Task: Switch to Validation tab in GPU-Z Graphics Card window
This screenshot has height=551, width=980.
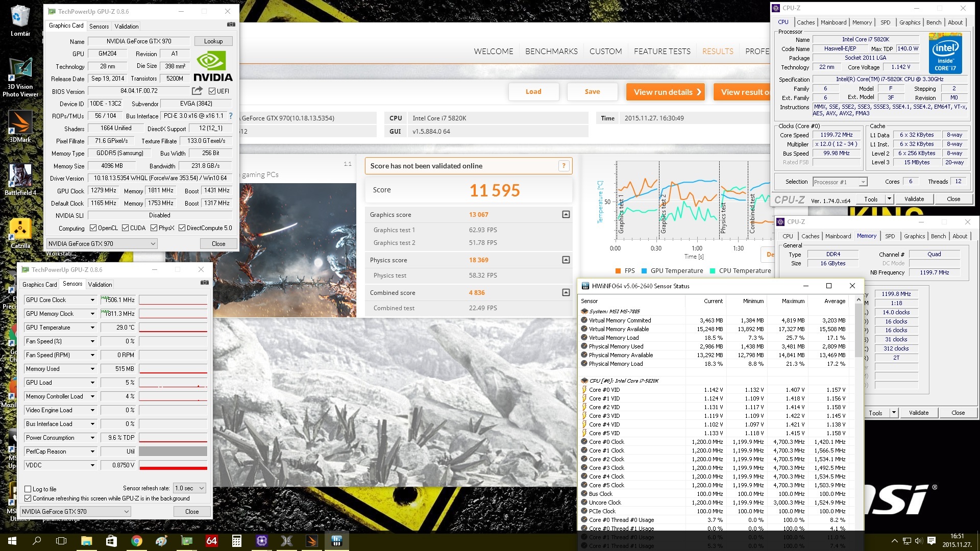Action: [126, 26]
